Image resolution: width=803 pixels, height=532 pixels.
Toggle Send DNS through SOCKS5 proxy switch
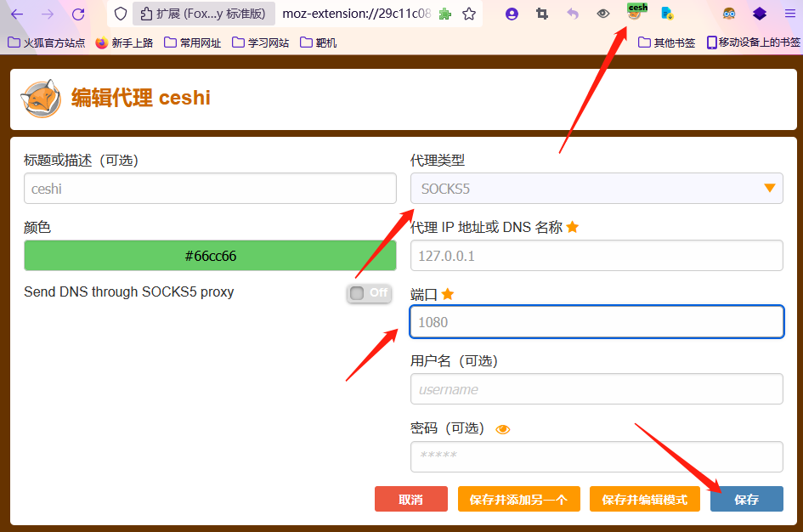pyautogui.click(x=370, y=293)
